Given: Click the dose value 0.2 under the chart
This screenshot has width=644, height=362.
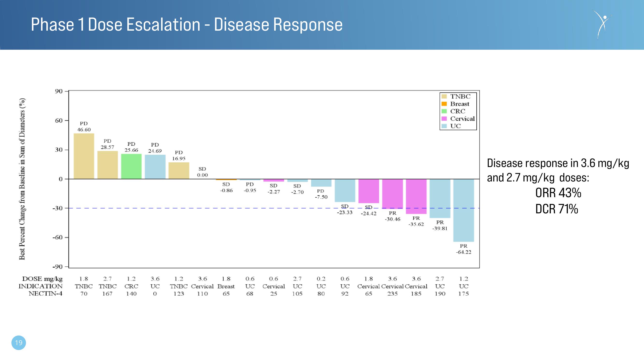Looking at the screenshot, I should point(321,279).
